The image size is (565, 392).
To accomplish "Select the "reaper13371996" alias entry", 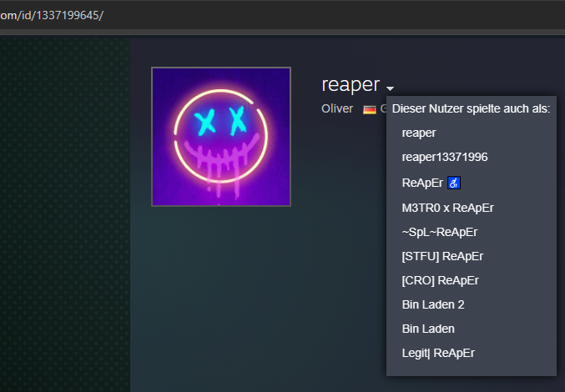I will point(444,157).
